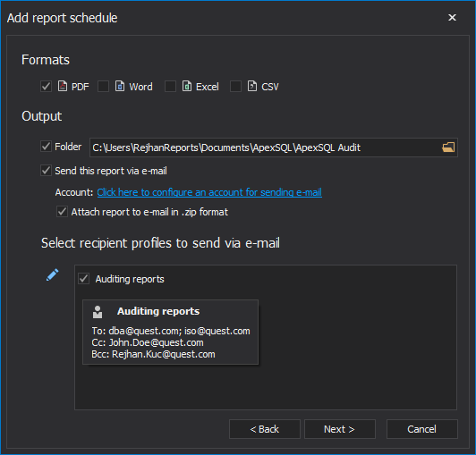The height and width of the screenshot is (455, 476).
Task: Uncheck the PDF format checkbox
Action: click(x=46, y=87)
